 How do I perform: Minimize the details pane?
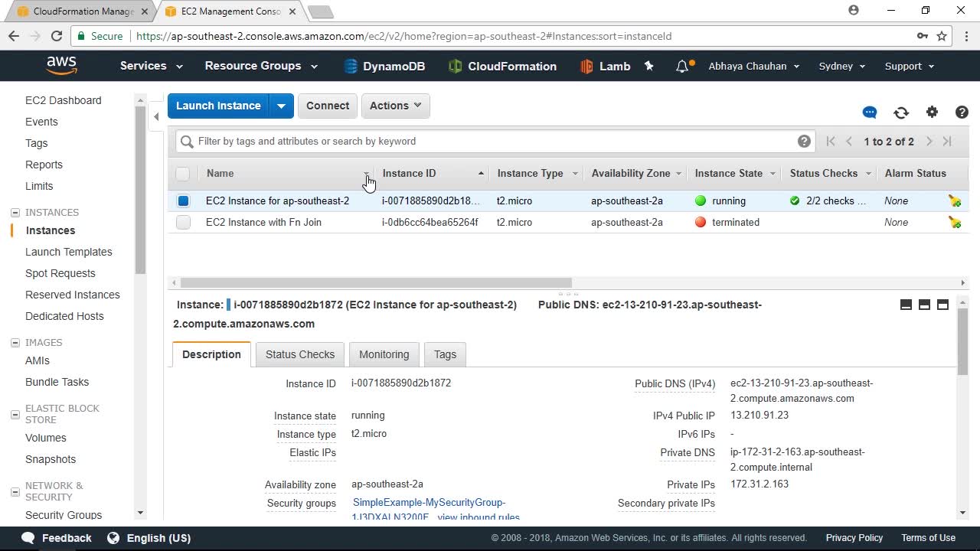pyautogui.click(x=906, y=305)
